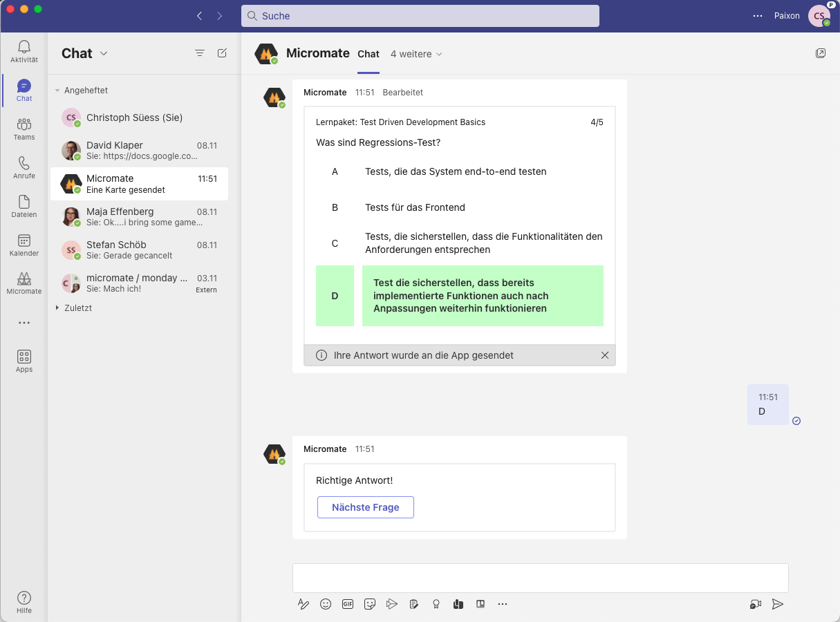Open the Dateien files section

[x=24, y=207]
